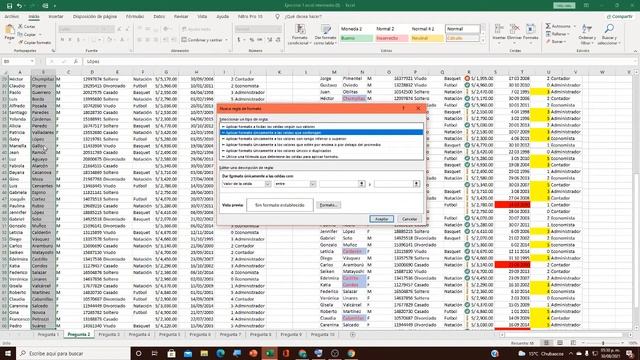Viewport: 640px width, 360px height.
Task: Click the add new sheet plus icon
Action: coord(353,335)
